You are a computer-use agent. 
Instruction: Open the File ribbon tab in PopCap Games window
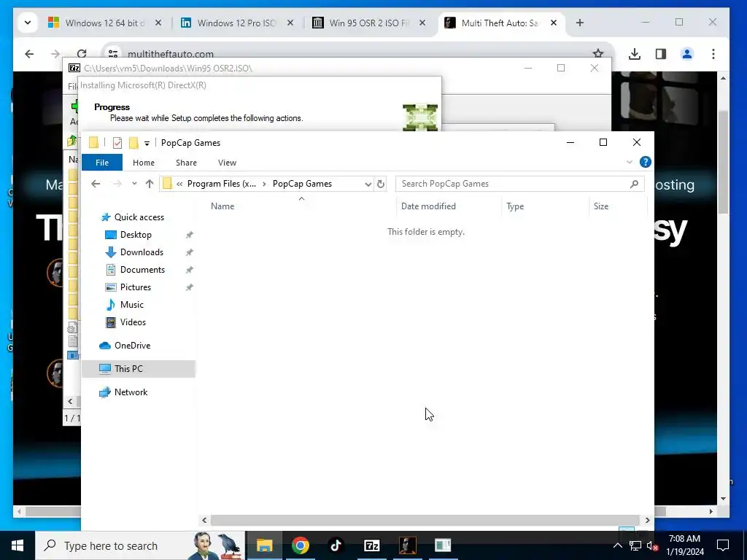tap(102, 163)
